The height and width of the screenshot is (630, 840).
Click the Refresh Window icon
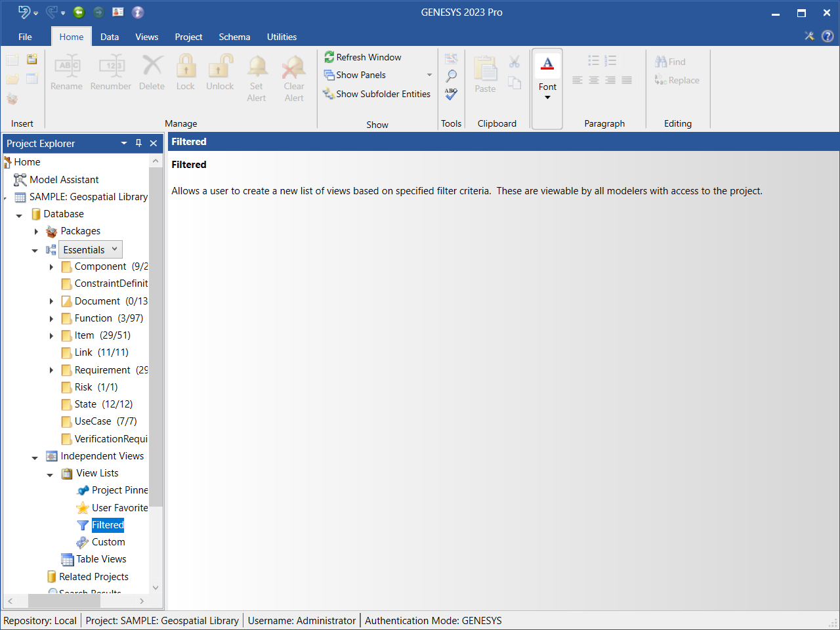[x=329, y=57]
